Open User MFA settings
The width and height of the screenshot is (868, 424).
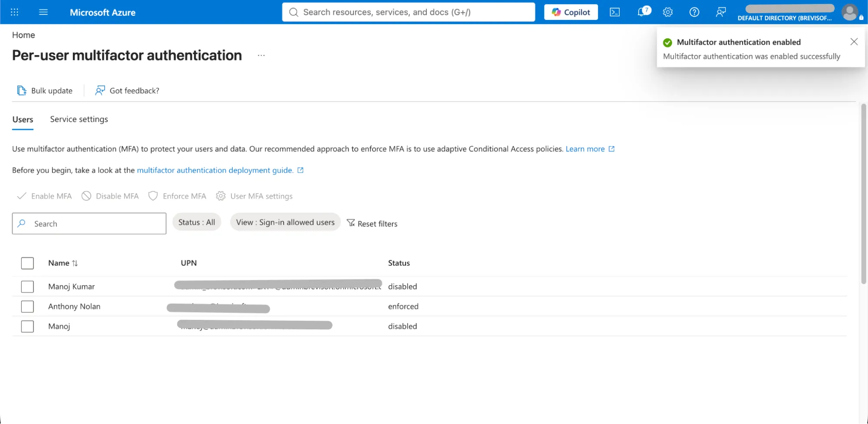pyautogui.click(x=254, y=196)
